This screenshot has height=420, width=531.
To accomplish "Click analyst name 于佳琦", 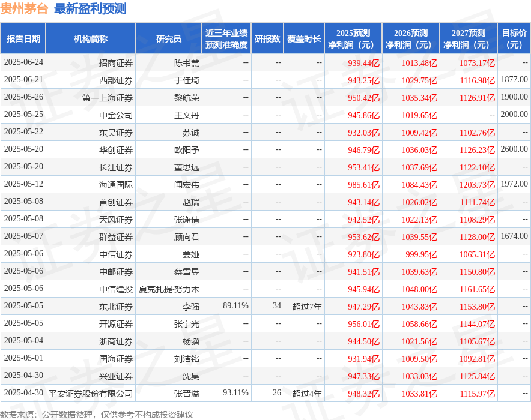I will coord(187,80).
